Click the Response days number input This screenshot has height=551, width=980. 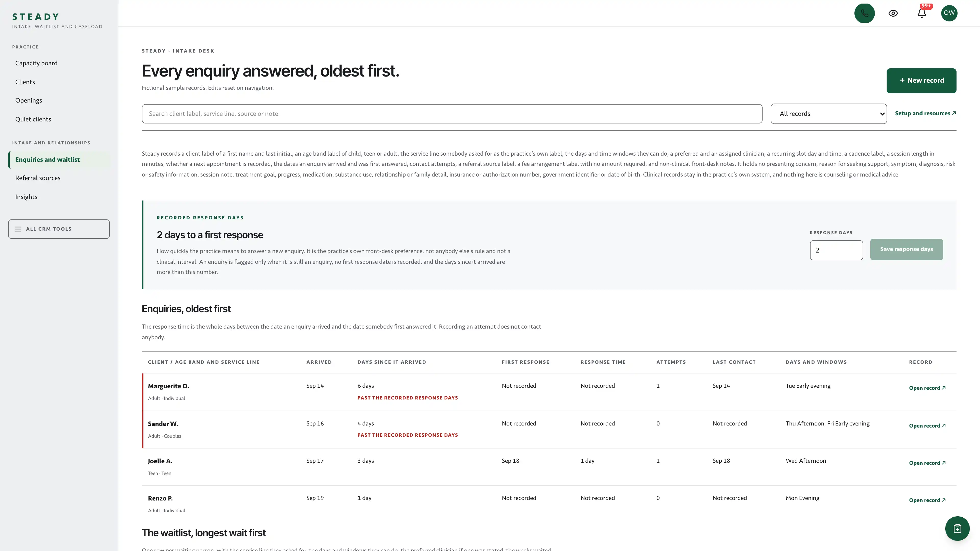point(836,250)
